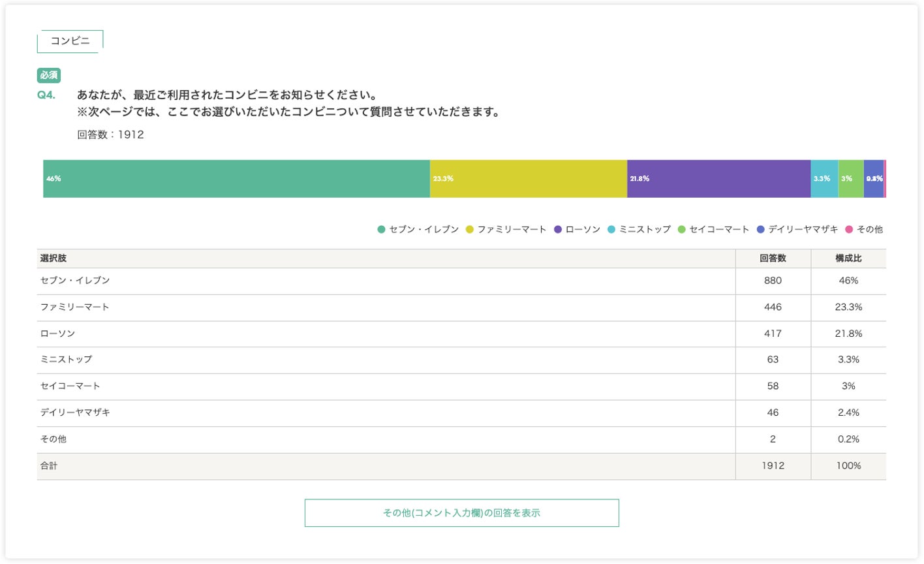Select ファミリーマート table row name
The image size is (924, 564).
pos(75,307)
